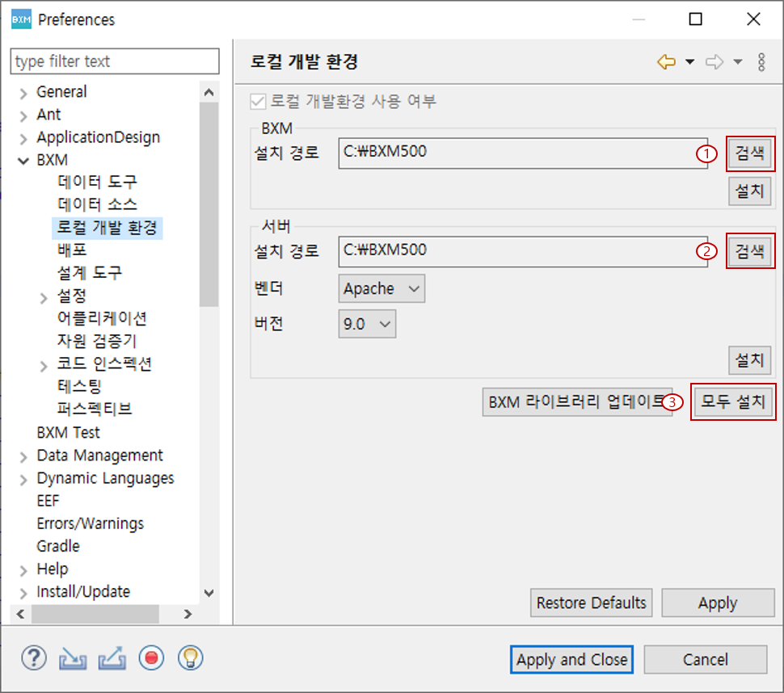Select 배포 in the tree

[72, 250]
